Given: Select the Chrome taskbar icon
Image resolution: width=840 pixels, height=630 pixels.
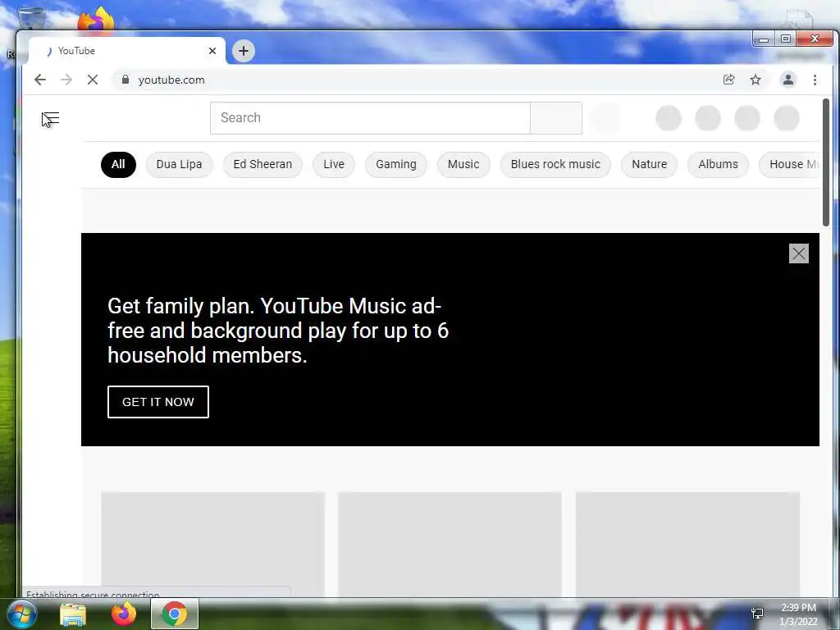Looking at the screenshot, I should (174, 614).
